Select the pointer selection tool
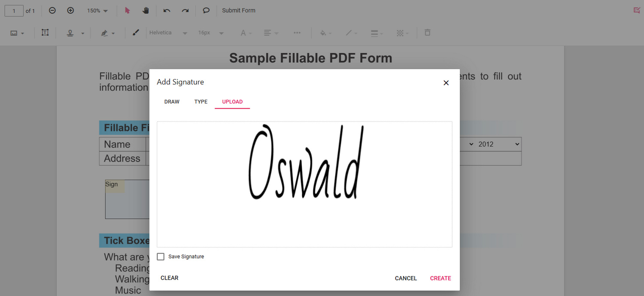644x296 pixels. coord(127,10)
